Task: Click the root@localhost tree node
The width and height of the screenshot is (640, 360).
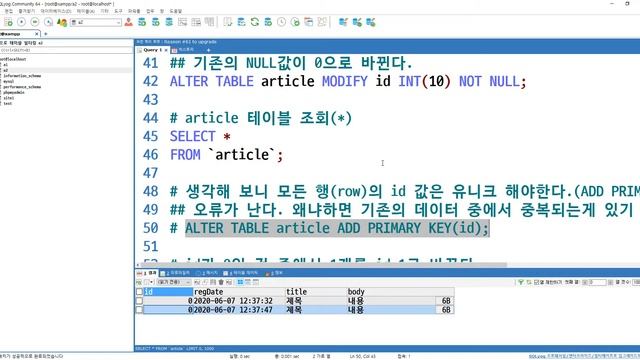Action: [x=13, y=59]
